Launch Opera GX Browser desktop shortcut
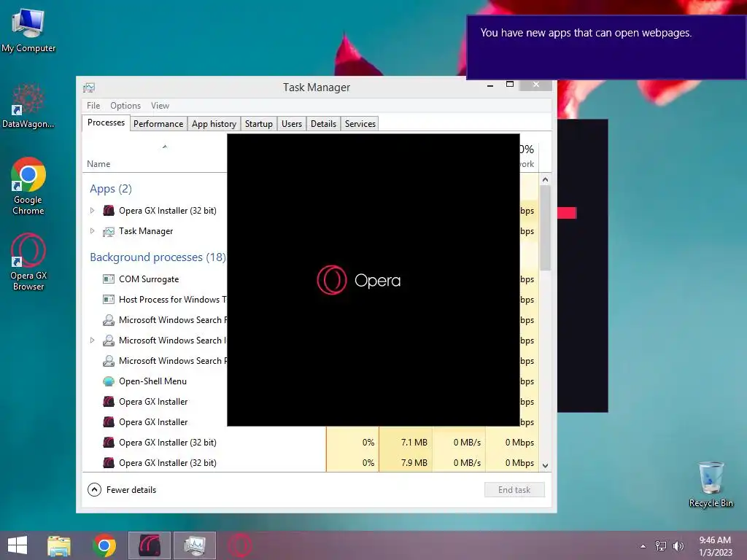The height and width of the screenshot is (560, 747). (x=28, y=262)
